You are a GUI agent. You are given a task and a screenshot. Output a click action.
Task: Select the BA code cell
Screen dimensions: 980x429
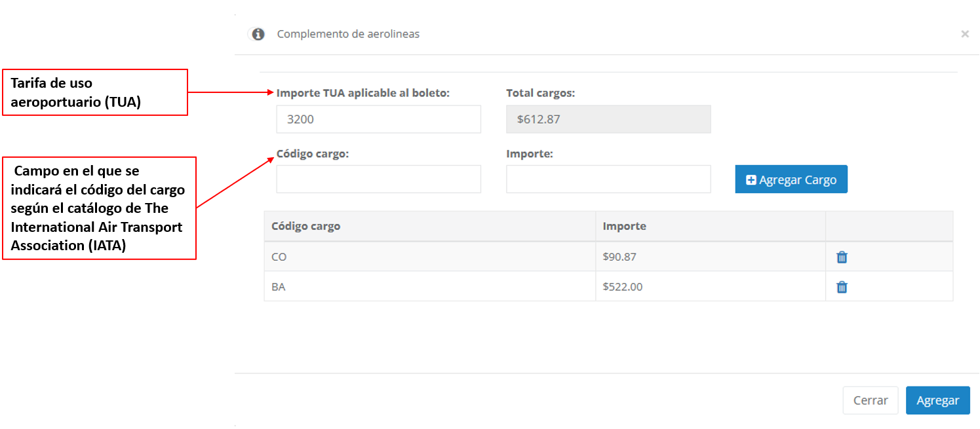click(x=279, y=287)
